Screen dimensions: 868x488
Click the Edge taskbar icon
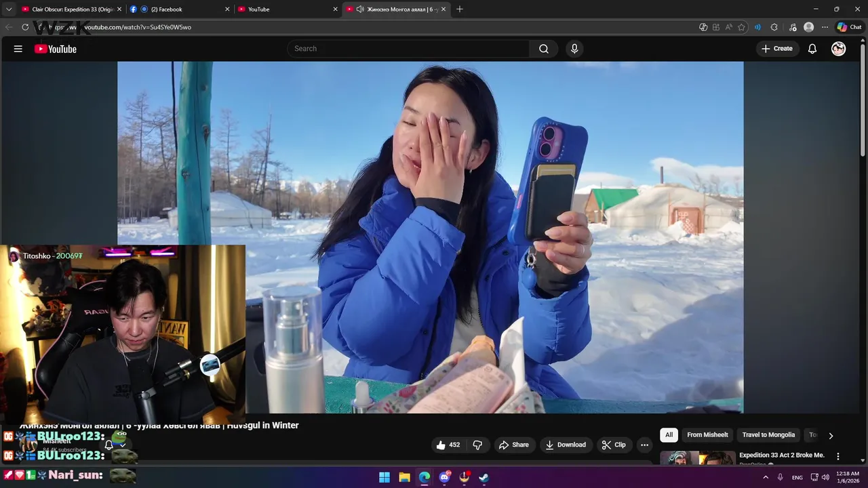(425, 477)
